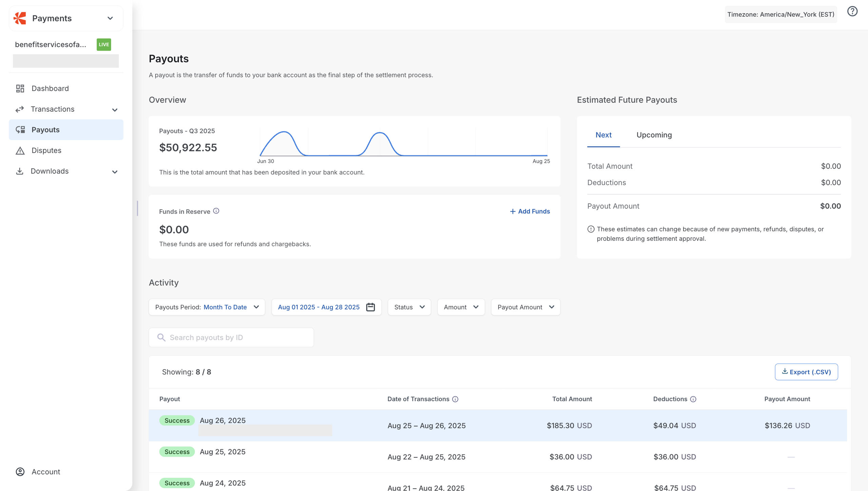Click the Export (.CSV) button
Viewport: 868px width, 491px height.
pos(806,372)
